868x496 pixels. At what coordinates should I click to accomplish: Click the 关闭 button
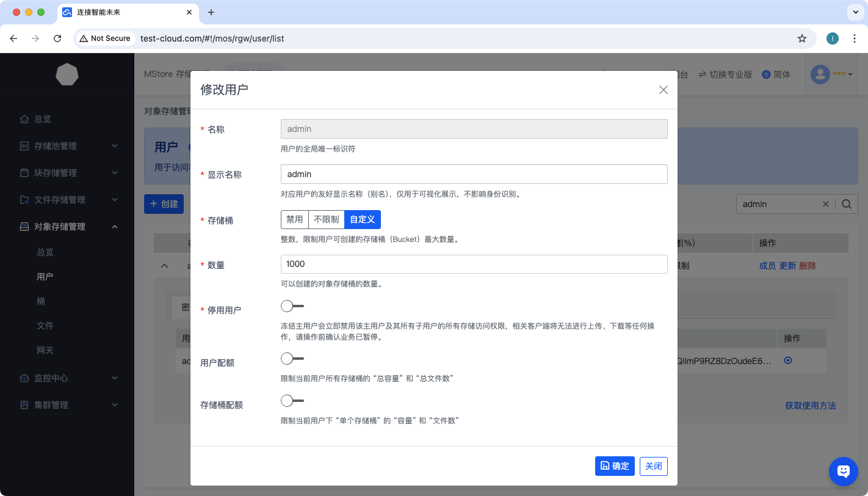coord(653,466)
